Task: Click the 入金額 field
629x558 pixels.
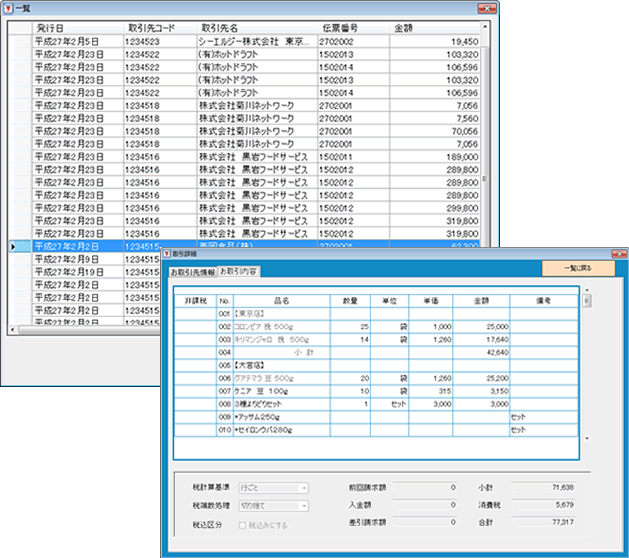Action: point(425,505)
